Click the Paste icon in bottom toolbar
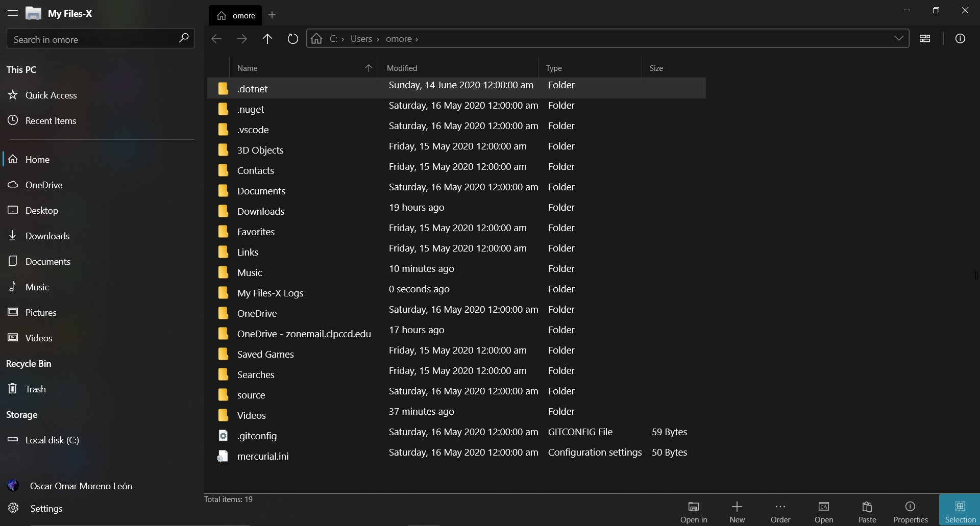This screenshot has width=980, height=526. [x=867, y=510]
